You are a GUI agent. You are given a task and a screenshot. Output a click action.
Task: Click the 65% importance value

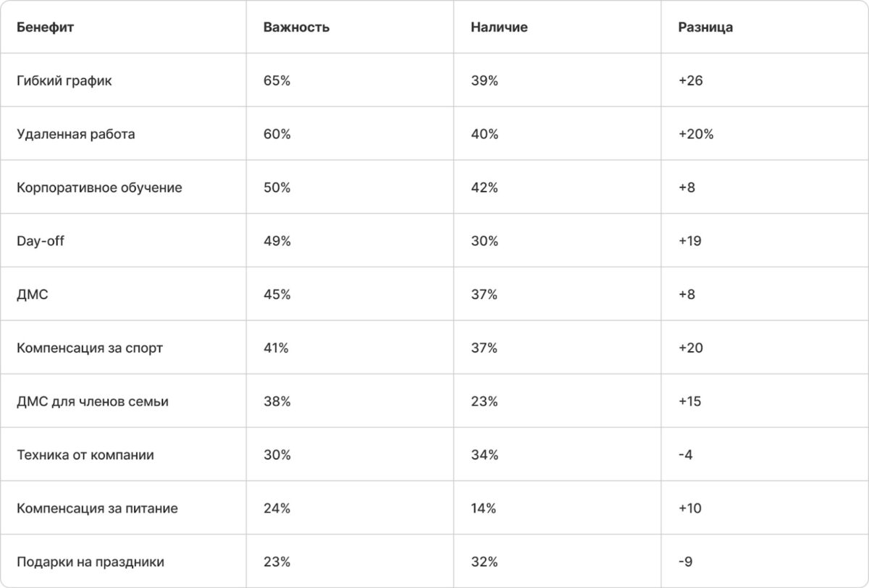(x=277, y=81)
